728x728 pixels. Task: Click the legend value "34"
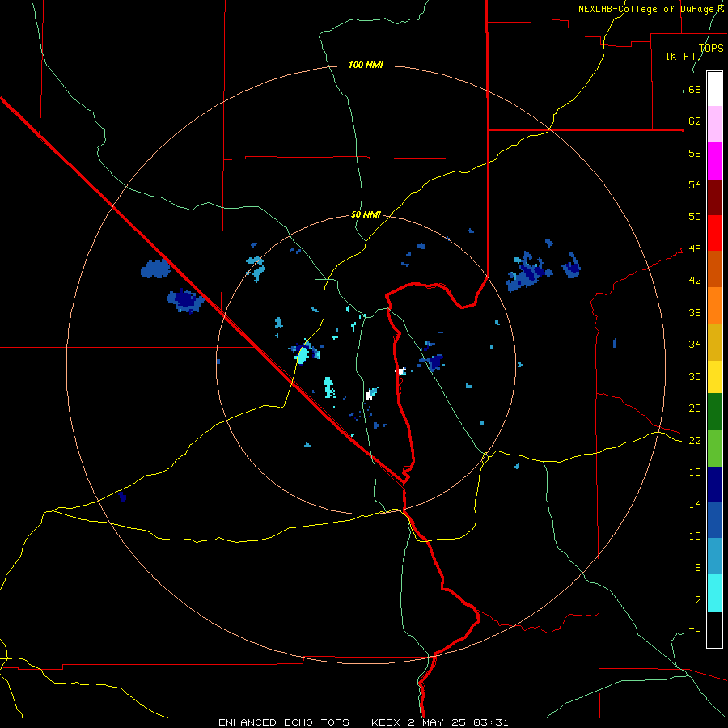tap(695, 345)
